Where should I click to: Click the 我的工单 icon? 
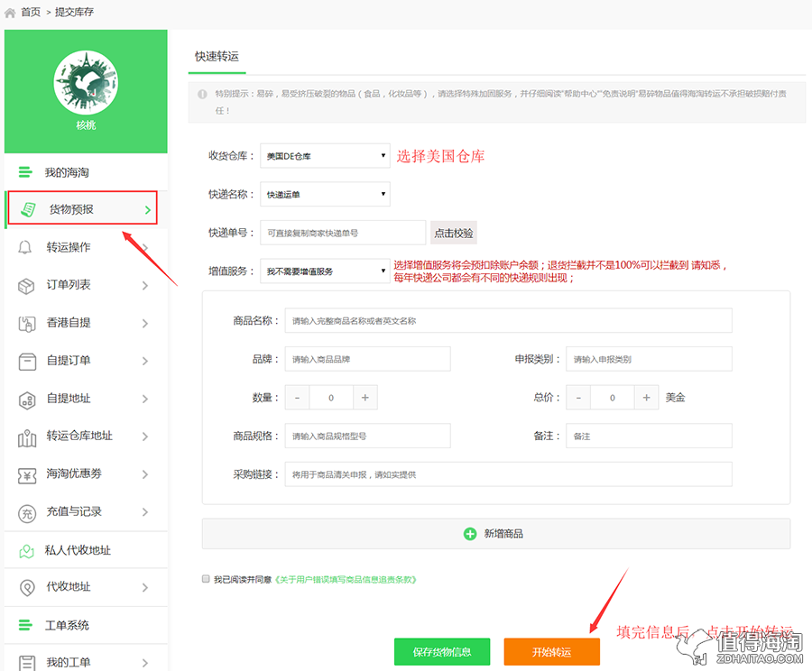(27, 663)
